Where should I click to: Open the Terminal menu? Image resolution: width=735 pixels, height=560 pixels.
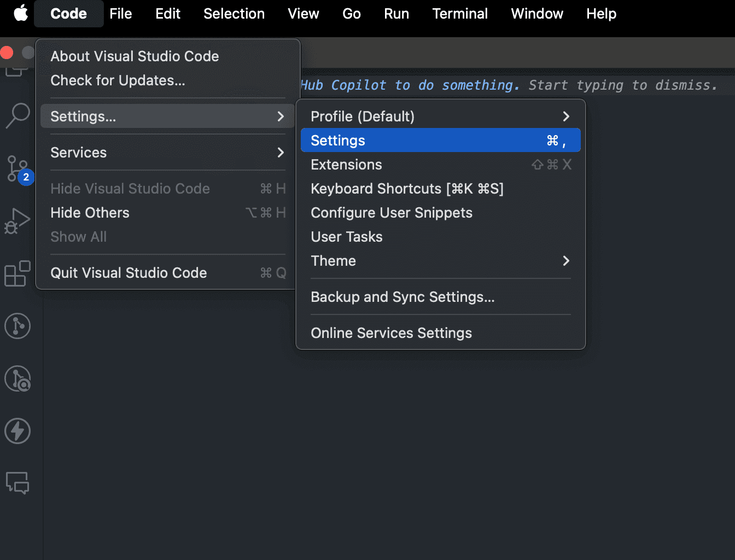460,14
